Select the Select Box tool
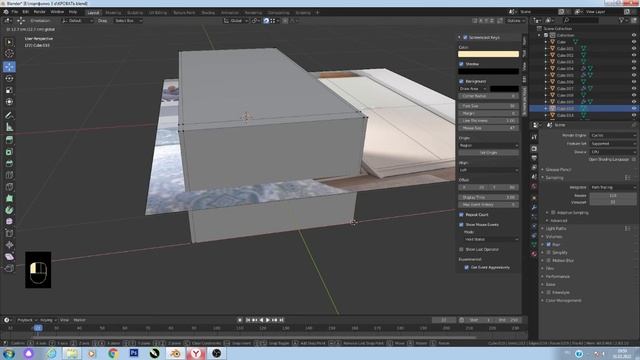This screenshot has height=360, width=640. (9, 42)
